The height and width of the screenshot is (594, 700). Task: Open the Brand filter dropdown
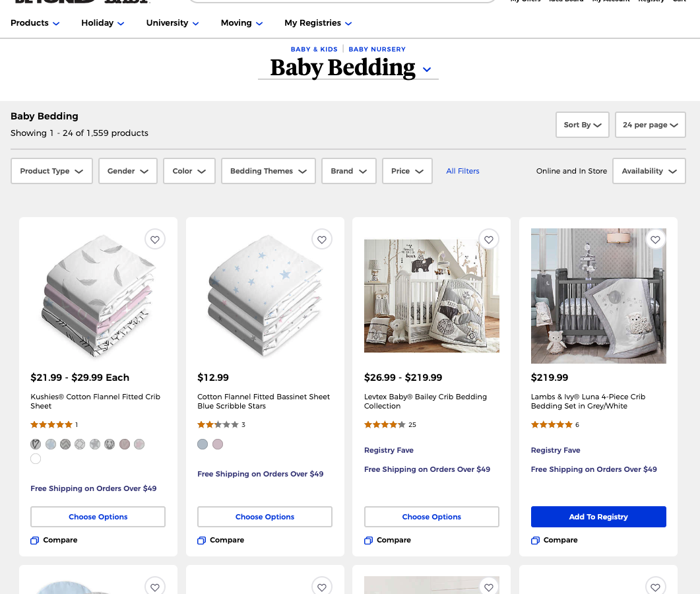(x=348, y=171)
